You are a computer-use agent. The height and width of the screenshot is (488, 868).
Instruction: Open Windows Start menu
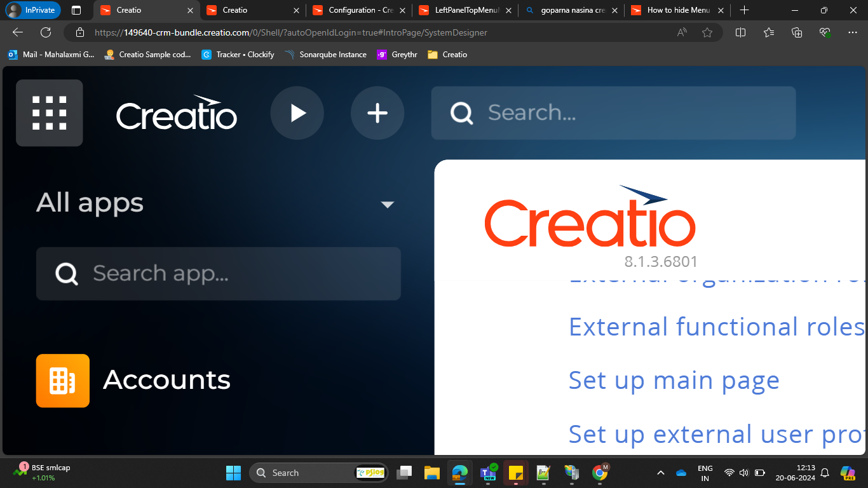click(x=233, y=473)
